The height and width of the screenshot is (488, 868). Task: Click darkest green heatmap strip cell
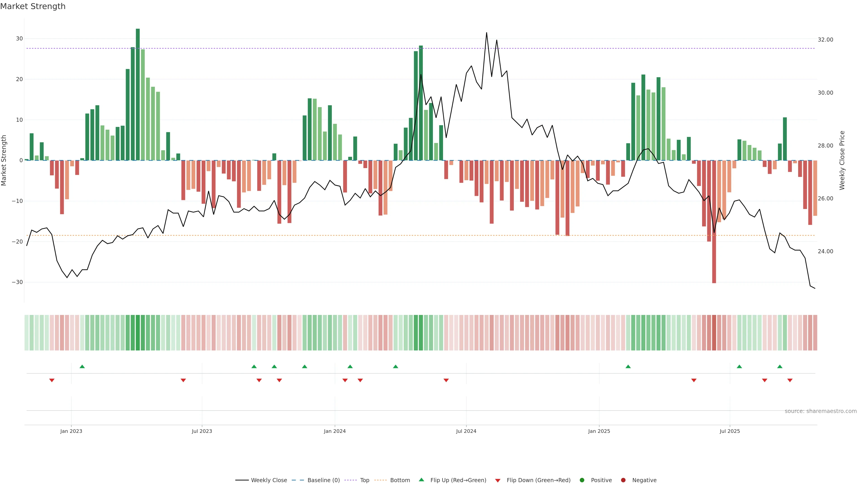pos(138,333)
